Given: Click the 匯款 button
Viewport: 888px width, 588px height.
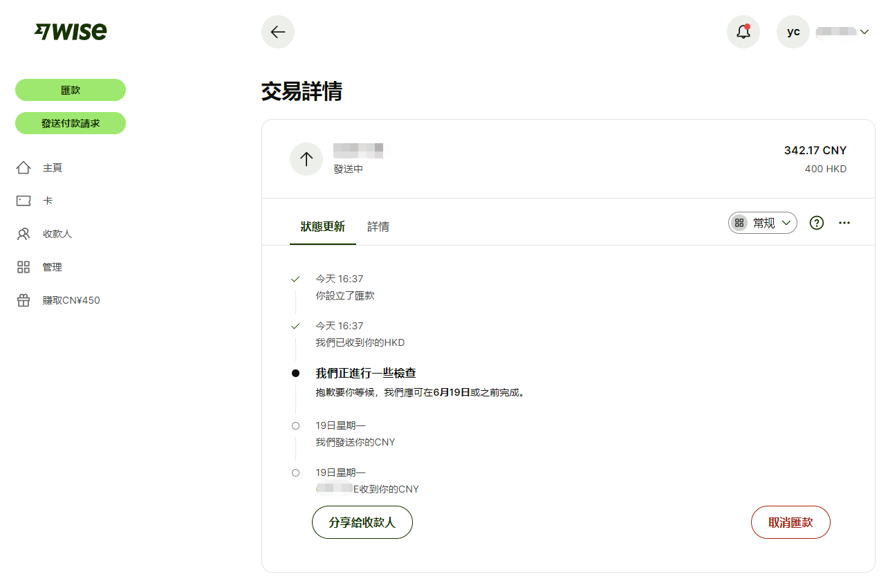Looking at the screenshot, I should [70, 89].
